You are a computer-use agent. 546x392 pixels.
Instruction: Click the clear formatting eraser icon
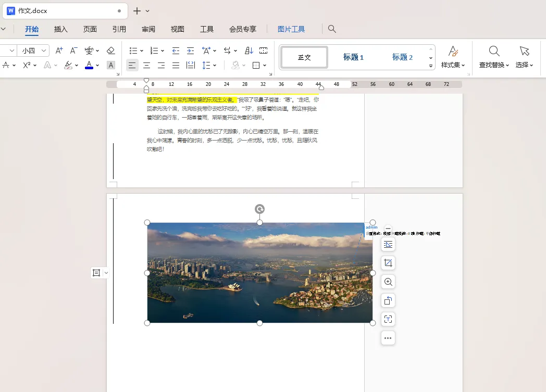point(110,50)
